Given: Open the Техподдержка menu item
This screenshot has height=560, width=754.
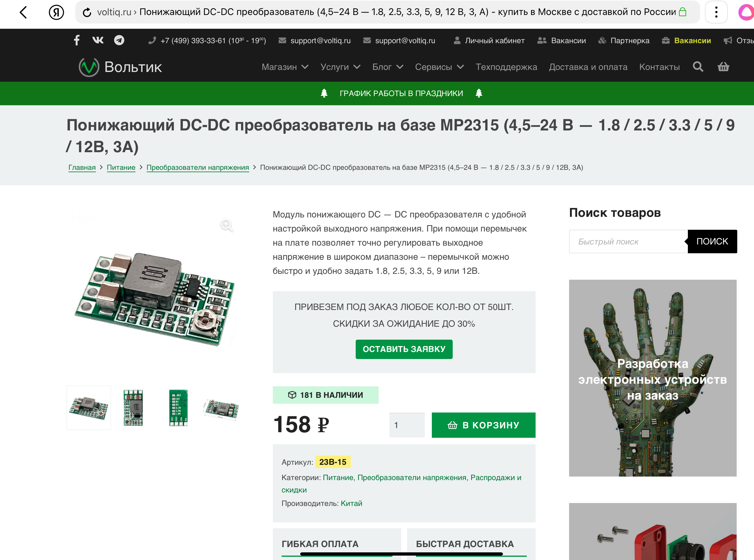Looking at the screenshot, I should [506, 67].
